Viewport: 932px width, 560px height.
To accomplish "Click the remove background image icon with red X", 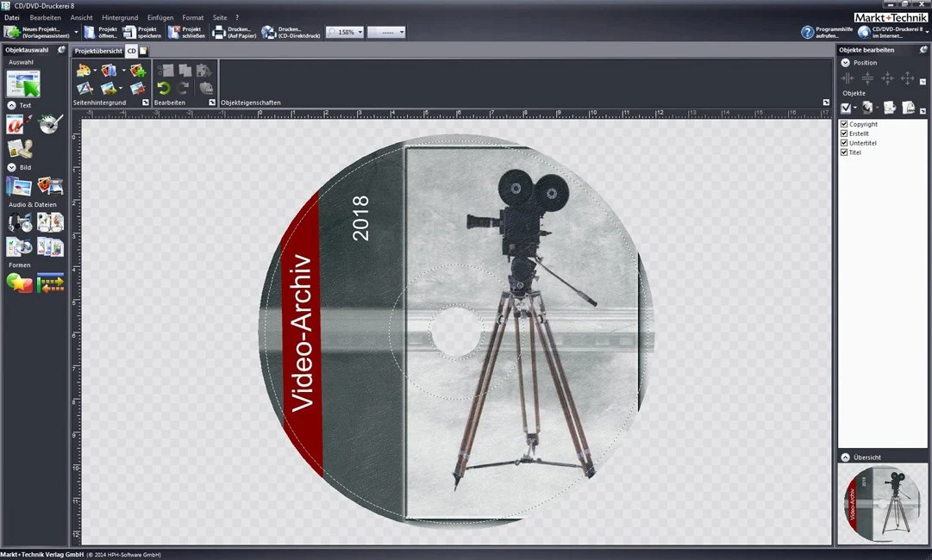I will coord(138,89).
